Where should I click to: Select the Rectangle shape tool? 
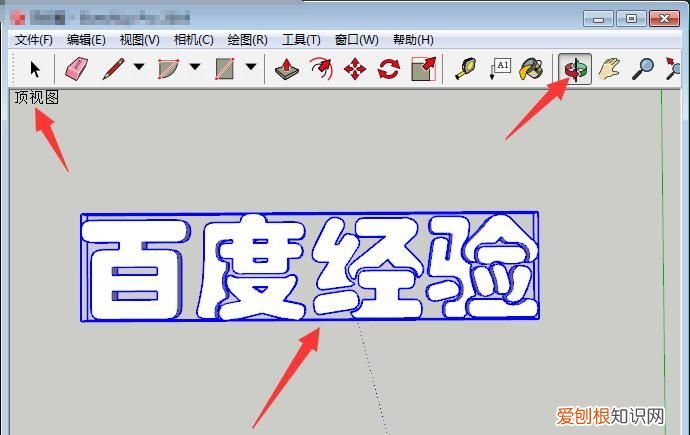224,69
